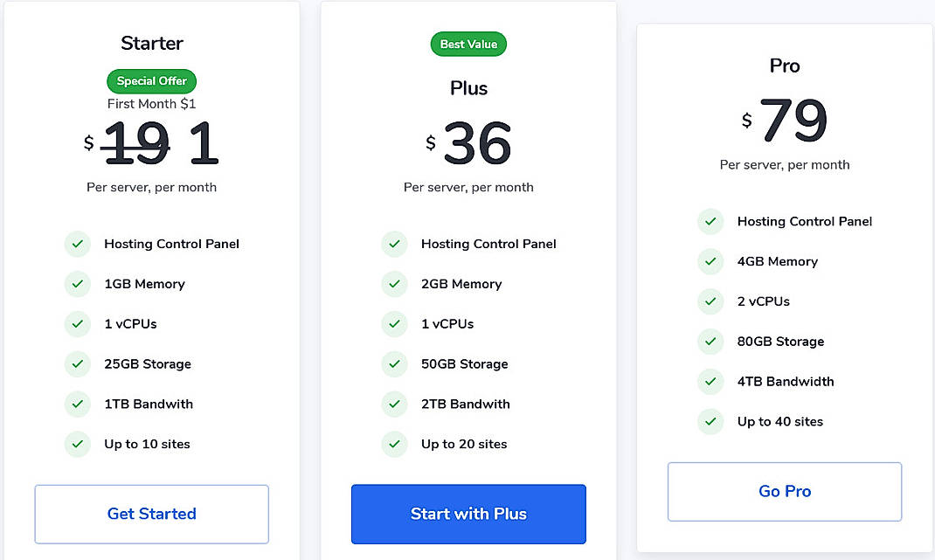The width and height of the screenshot is (935, 560).
Task: Click the checkmark next to Up to 40 sites
Action: pos(710,421)
